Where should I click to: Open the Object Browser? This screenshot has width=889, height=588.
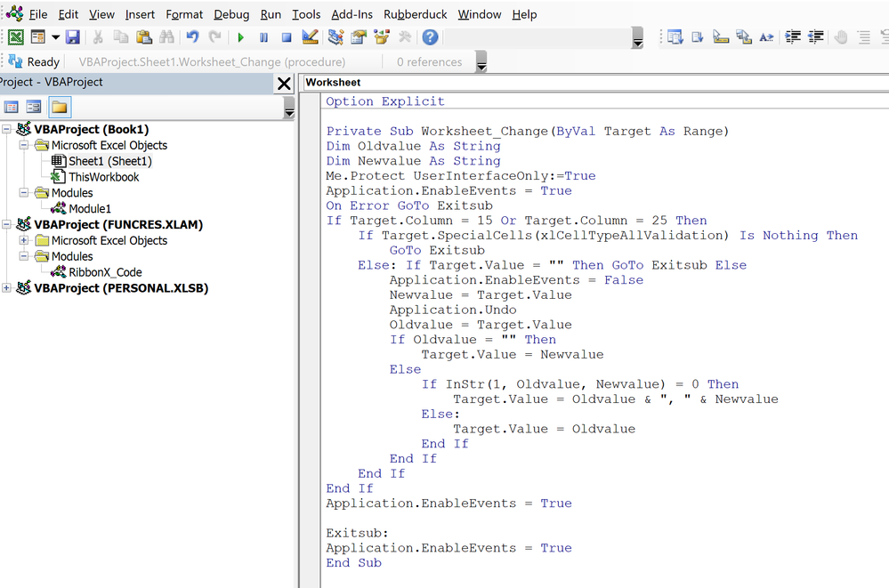click(379, 36)
